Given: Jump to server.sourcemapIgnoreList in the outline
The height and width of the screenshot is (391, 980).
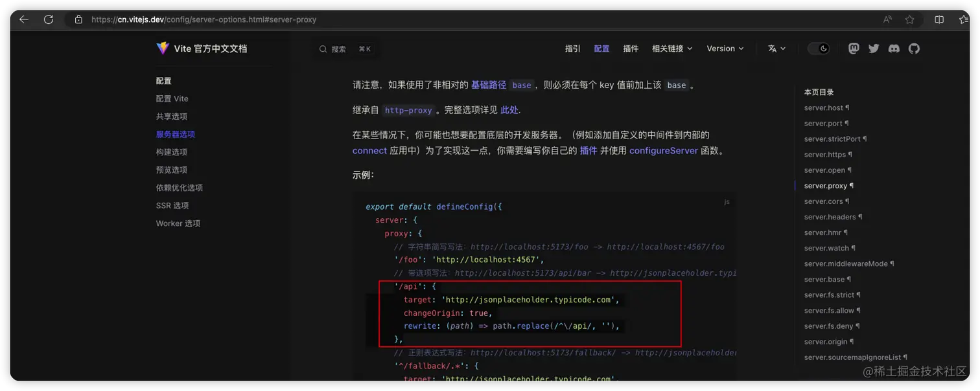Looking at the screenshot, I should pos(856,357).
